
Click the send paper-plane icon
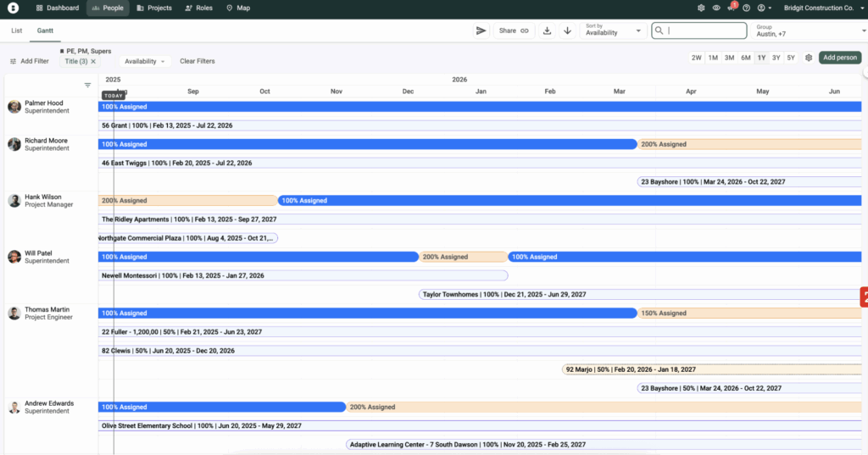(x=481, y=31)
